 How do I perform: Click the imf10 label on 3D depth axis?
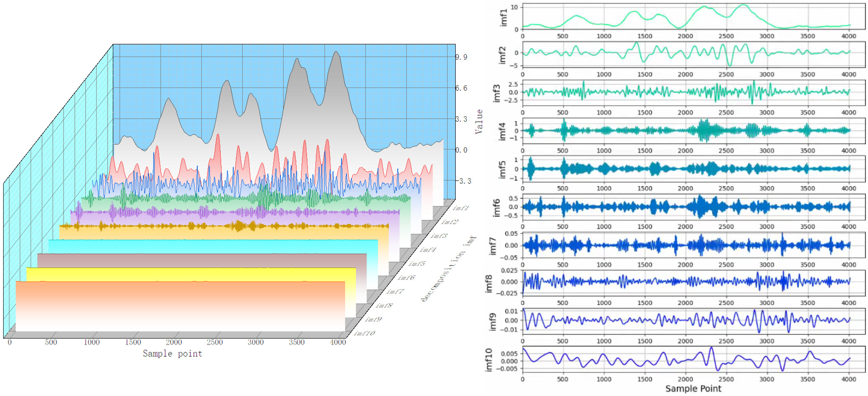click(364, 333)
